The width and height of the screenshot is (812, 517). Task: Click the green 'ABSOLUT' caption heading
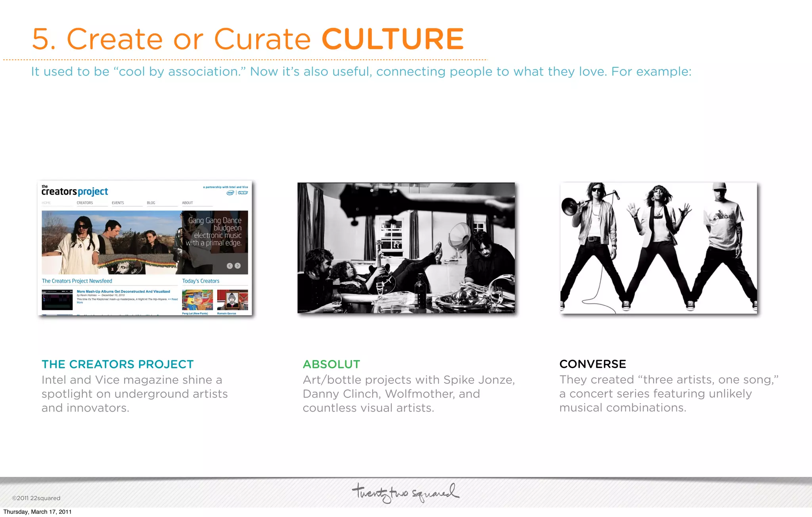click(331, 364)
